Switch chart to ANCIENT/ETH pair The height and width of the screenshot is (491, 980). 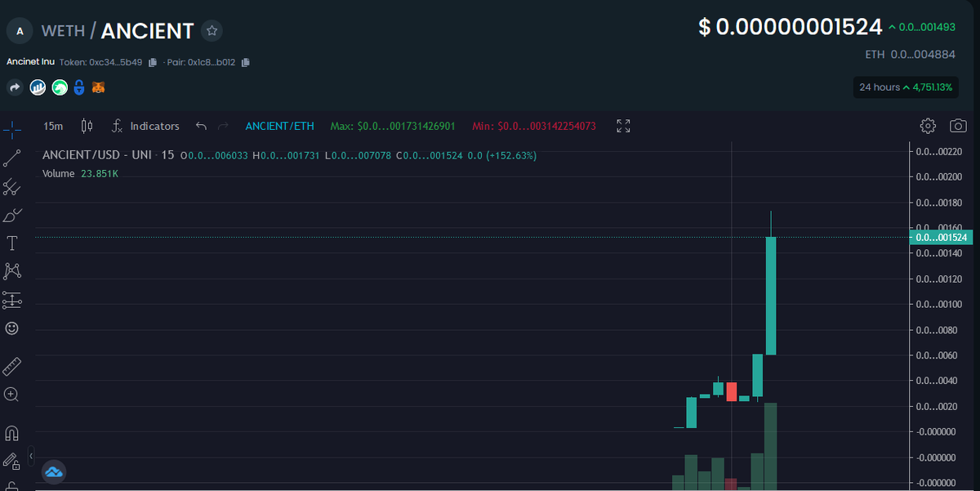280,126
